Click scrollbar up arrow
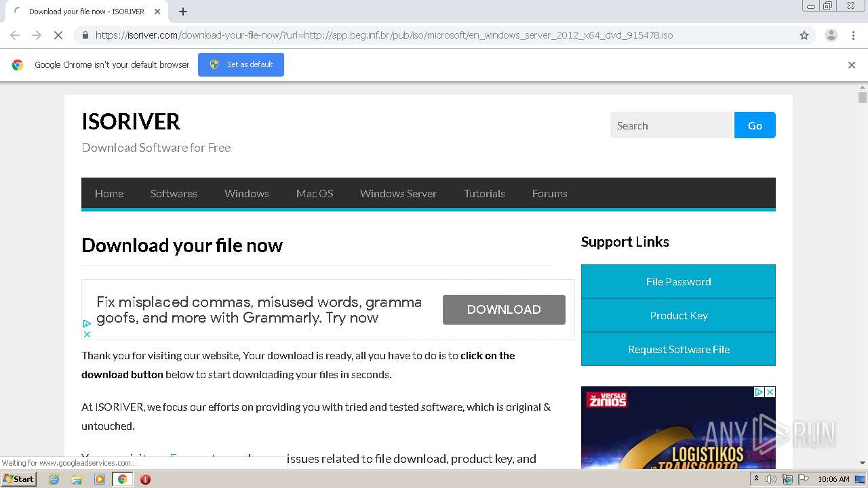Image resolution: width=868 pixels, height=488 pixels. 863,87
